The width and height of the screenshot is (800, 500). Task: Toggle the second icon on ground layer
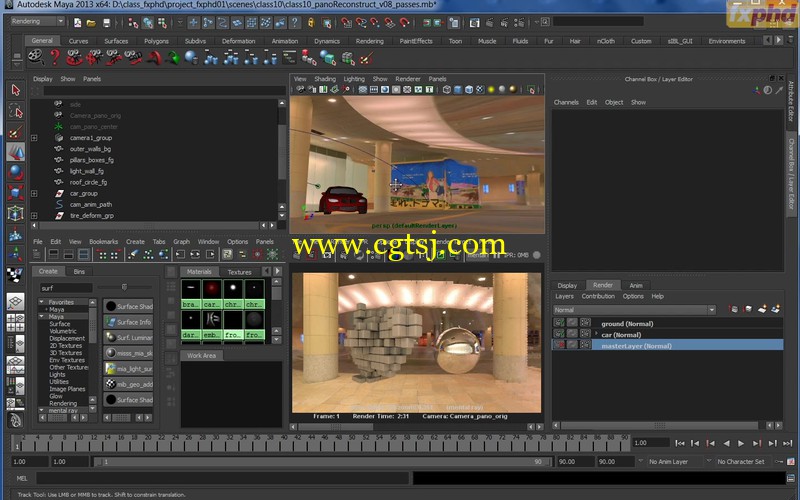[x=572, y=323]
